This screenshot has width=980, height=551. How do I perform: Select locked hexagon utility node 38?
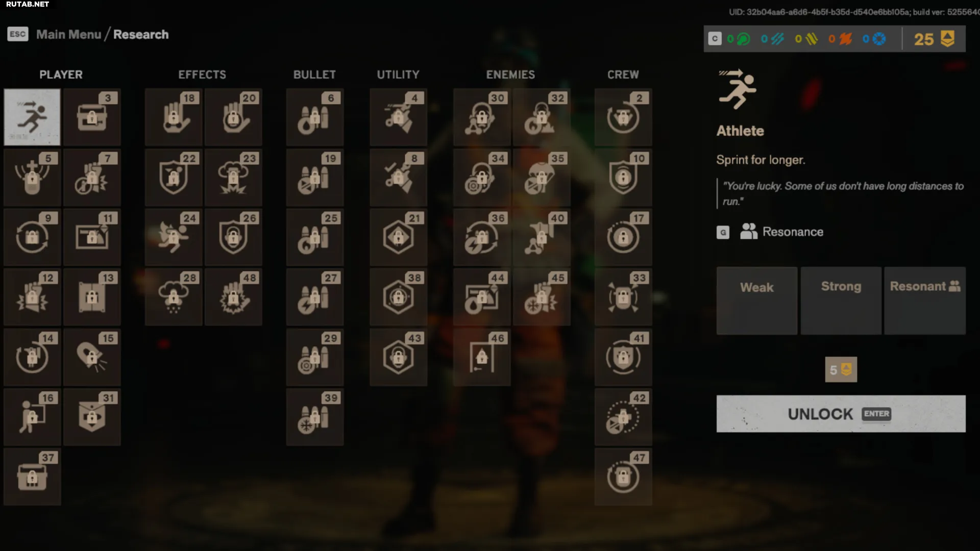coord(399,297)
